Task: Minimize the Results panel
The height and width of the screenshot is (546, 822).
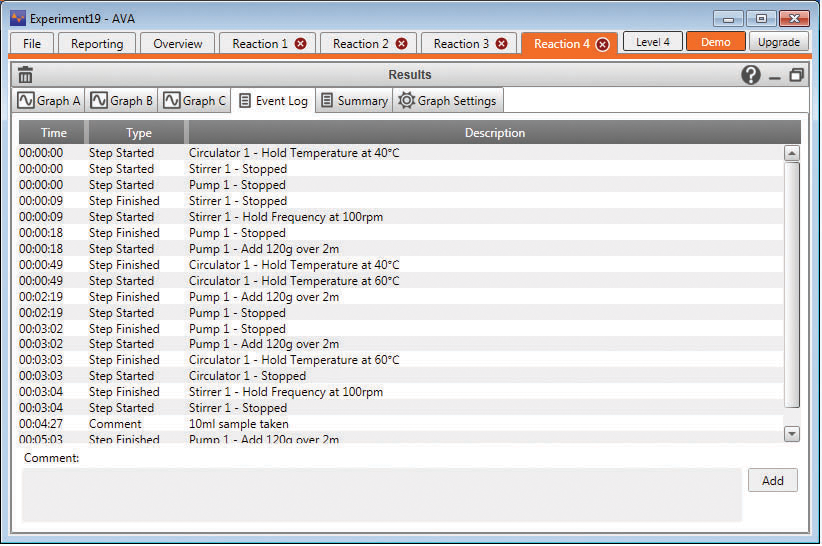Action: tap(775, 76)
